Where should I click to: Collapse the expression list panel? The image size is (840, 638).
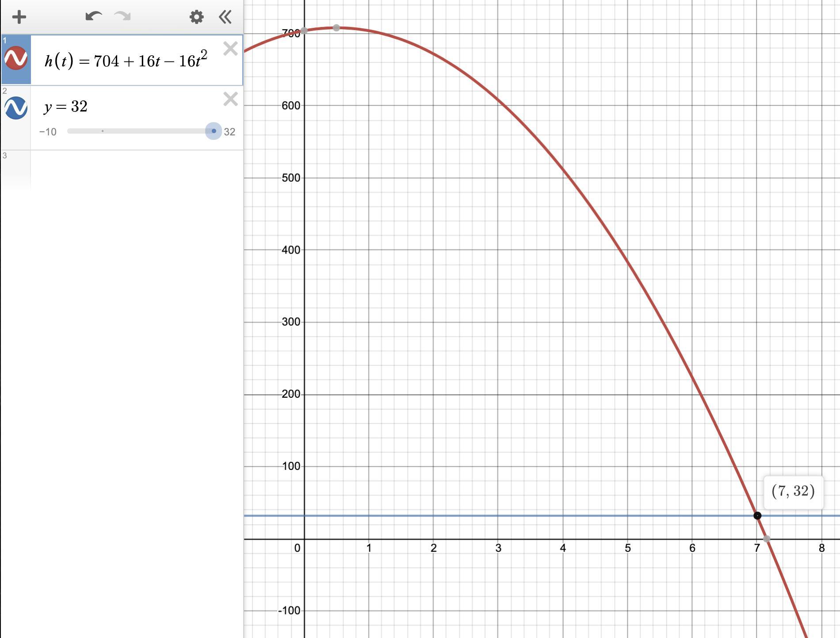pyautogui.click(x=225, y=17)
